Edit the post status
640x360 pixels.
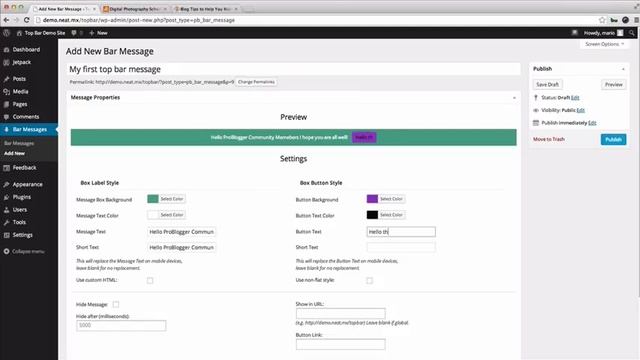(575, 98)
